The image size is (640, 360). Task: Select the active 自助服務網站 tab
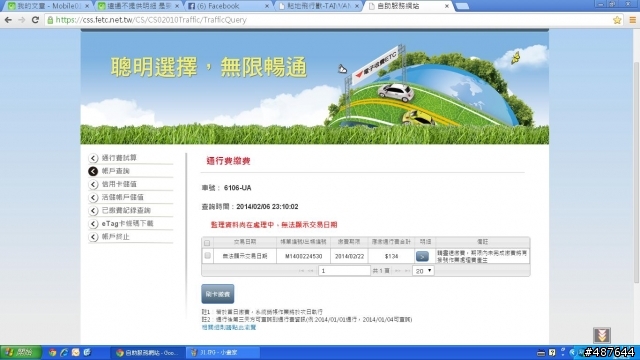(x=408, y=6)
